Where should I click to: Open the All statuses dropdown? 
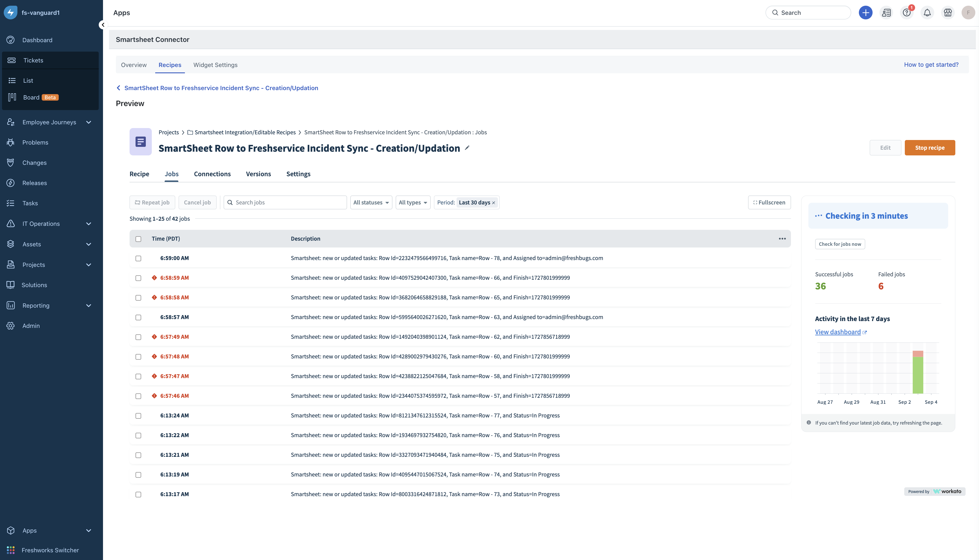[371, 202]
